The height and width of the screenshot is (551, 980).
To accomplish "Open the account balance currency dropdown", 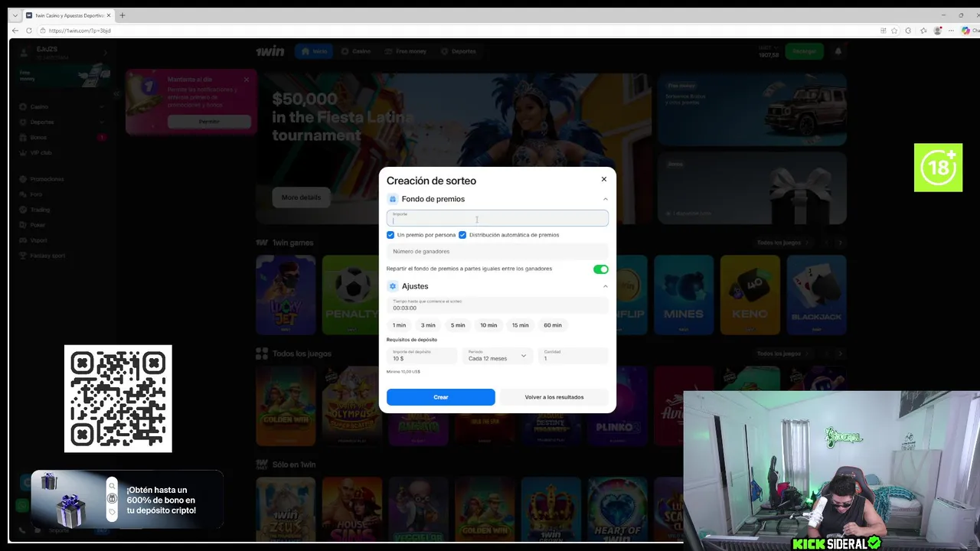I will click(x=768, y=51).
